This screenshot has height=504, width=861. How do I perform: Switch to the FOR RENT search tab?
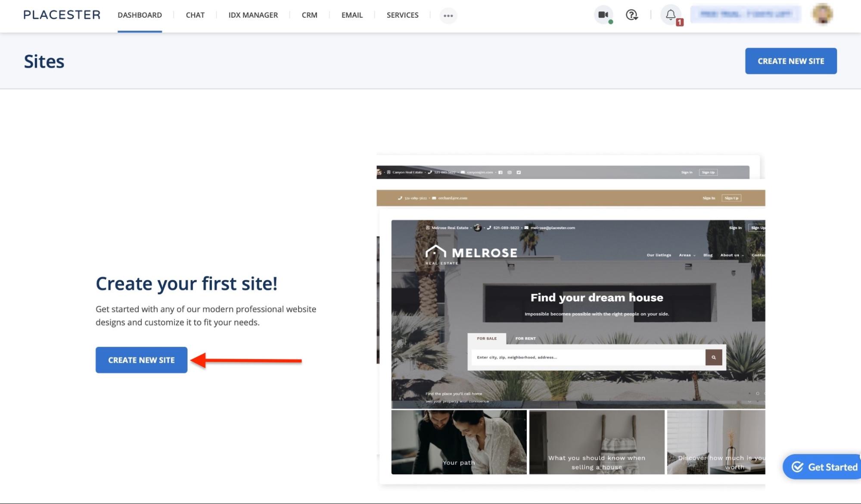coord(525,339)
